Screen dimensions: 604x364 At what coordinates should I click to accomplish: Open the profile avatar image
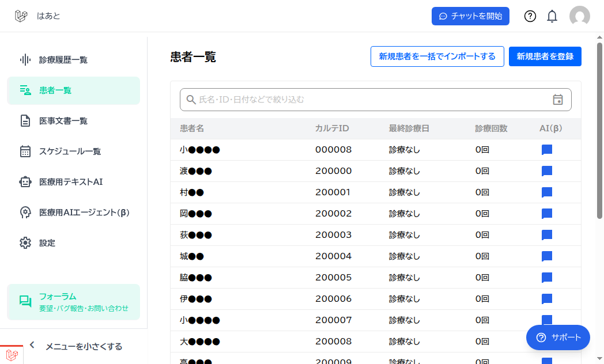pyautogui.click(x=580, y=16)
